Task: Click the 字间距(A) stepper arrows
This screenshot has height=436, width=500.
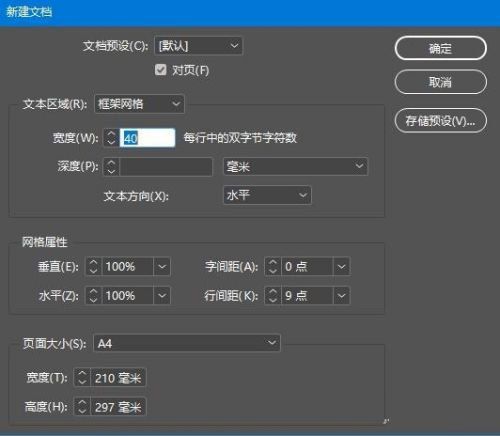Action: coord(273,266)
